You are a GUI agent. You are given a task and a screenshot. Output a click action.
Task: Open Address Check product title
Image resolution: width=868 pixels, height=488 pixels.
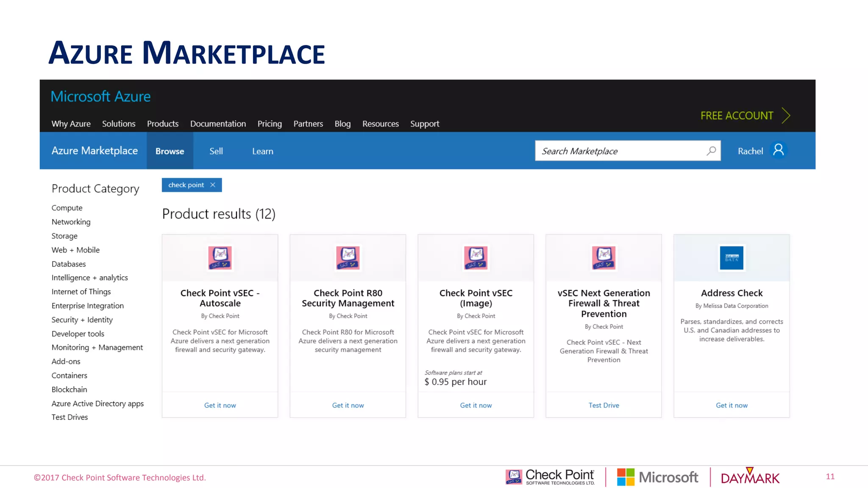click(x=732, y=293)
